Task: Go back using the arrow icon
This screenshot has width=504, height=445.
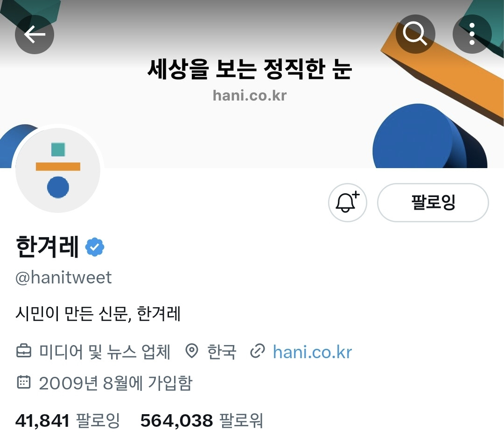Action: pos(35,35)
